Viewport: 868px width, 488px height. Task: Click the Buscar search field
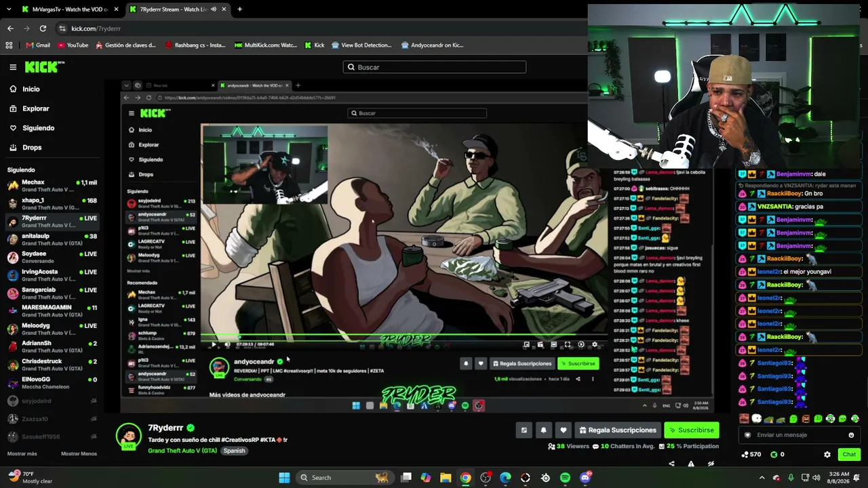point(435,67)
